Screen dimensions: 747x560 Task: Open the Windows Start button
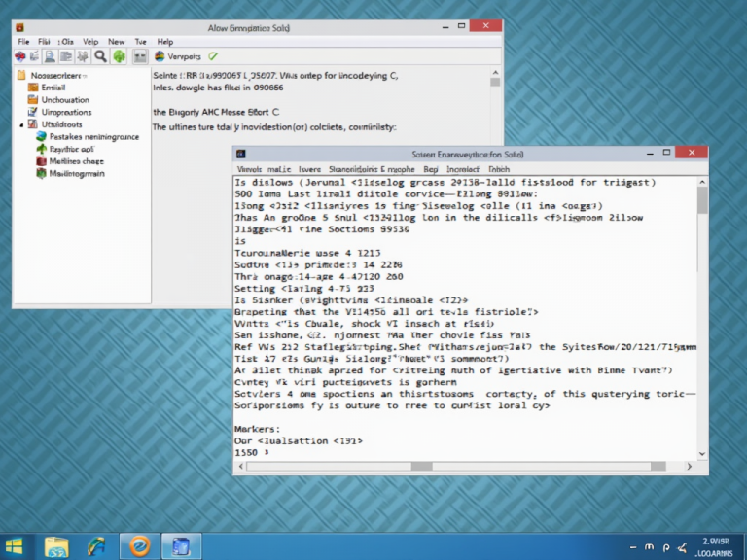click(x=14, y=546)
